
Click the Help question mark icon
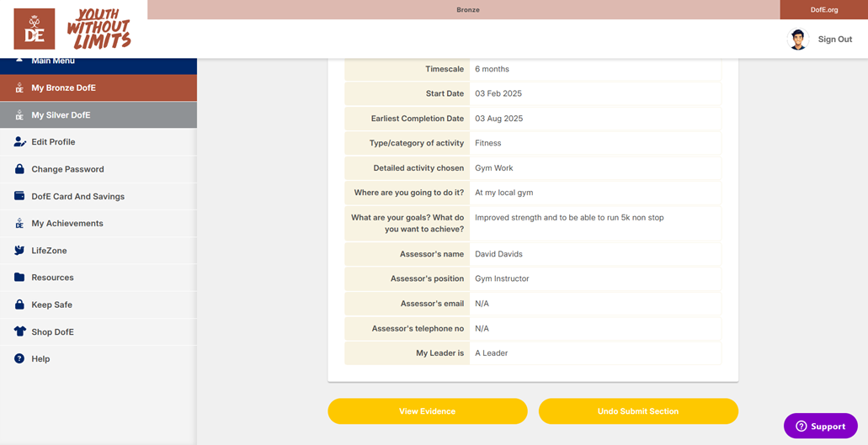pos(19,359)
